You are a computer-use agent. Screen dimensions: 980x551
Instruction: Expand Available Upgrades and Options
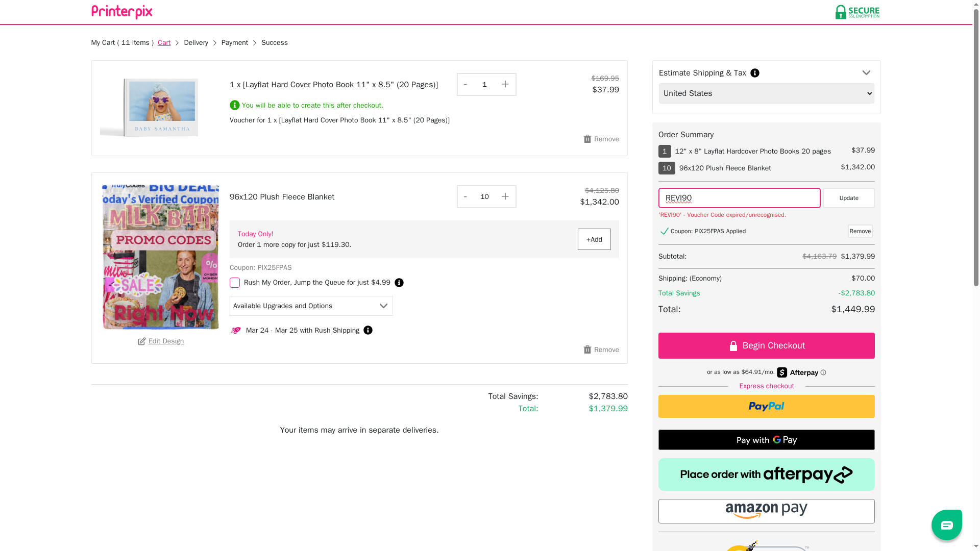(311, 306)
